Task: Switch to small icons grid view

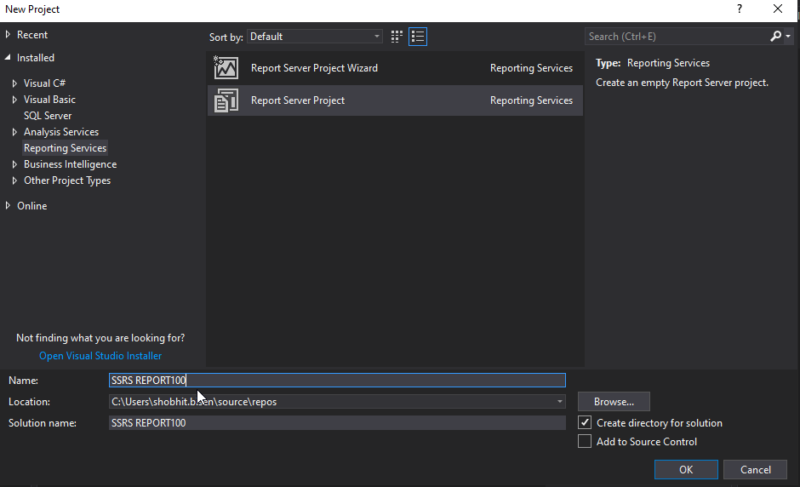Action: (397, 36)
